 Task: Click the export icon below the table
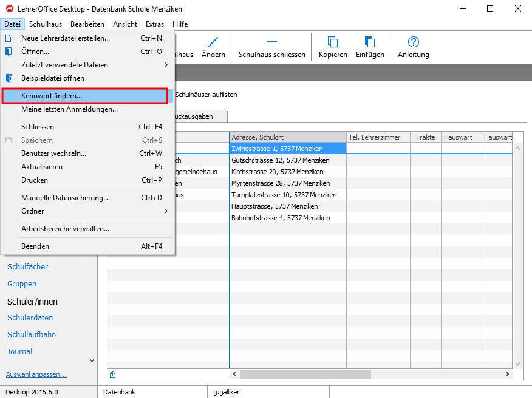pyautogui.click(x=112, y=374)
